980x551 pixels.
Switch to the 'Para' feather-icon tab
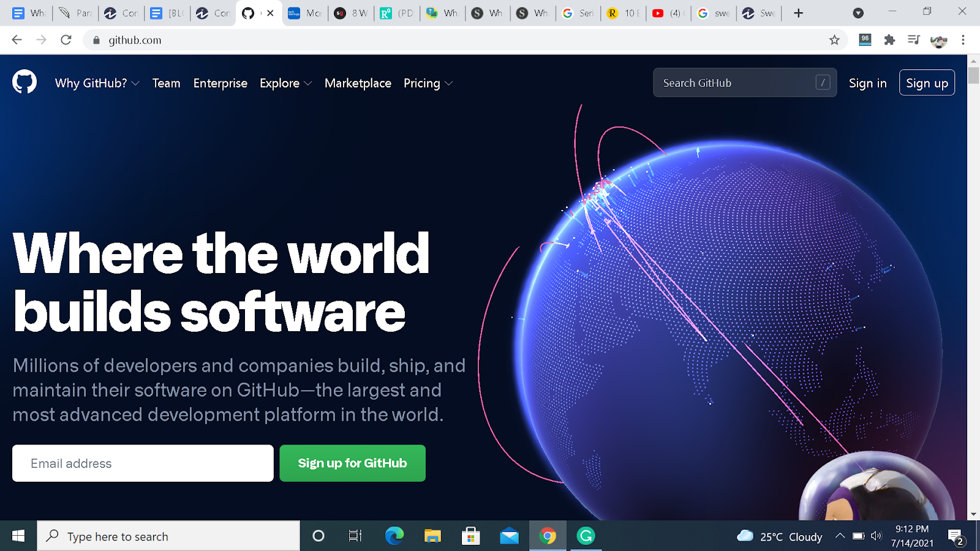[75, 13]
